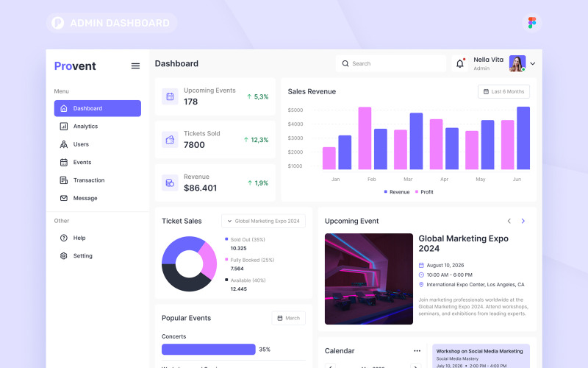Expand the Nella Vita profile chevron
The image size is (588, 368).
(x=533, y=64)
